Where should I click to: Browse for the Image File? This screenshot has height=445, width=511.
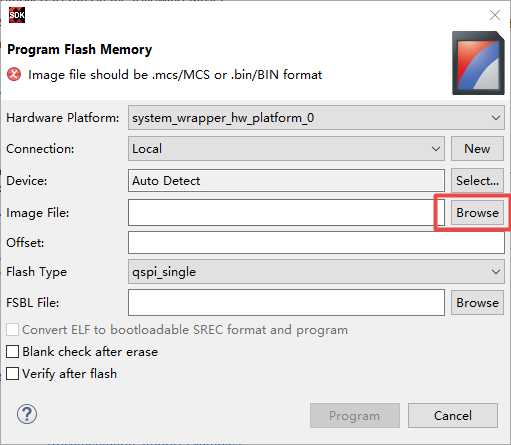coord(477,213)
